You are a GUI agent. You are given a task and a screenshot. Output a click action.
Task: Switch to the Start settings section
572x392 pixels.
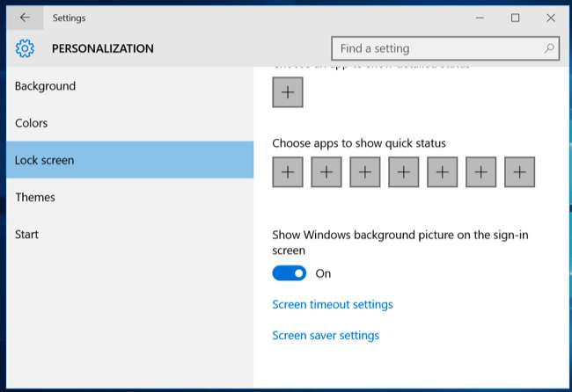coord(26,234)
